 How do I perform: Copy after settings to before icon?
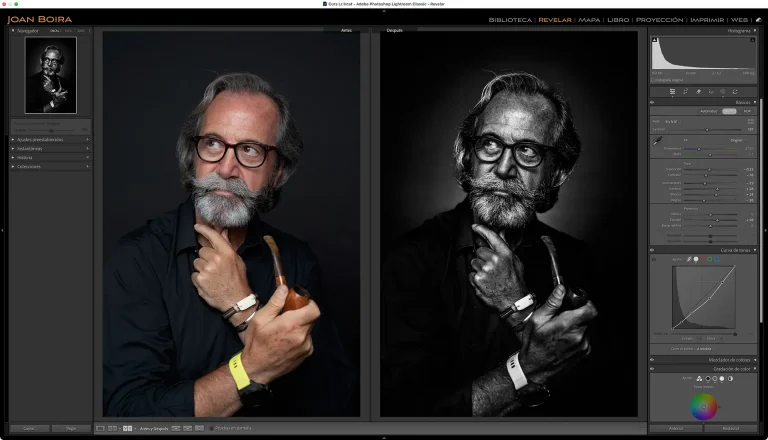pos(187,428)
